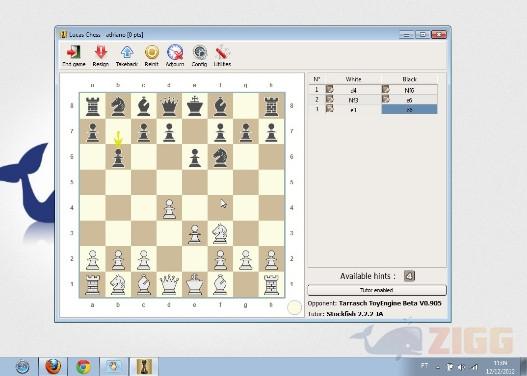Click move 1 White cell 'd4'
This screenshot has height=376, width=527.
point(353,90)
